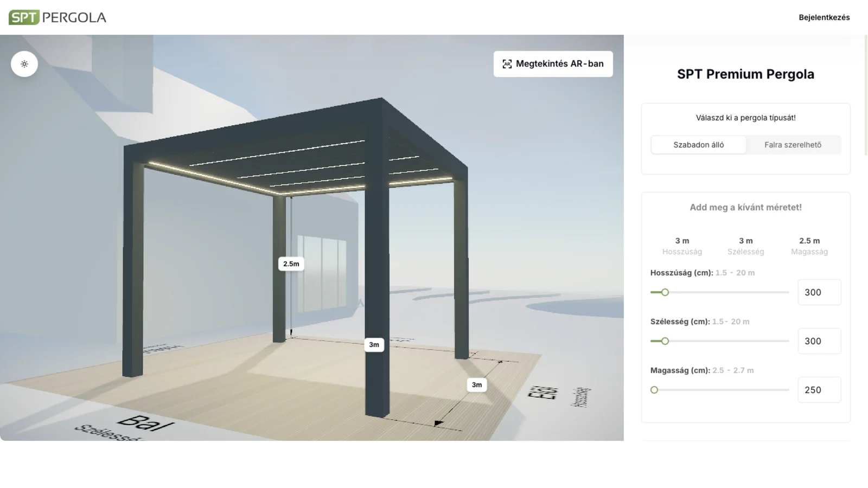Click the '2.5 m Magasság' summary value

pos(809,246)
